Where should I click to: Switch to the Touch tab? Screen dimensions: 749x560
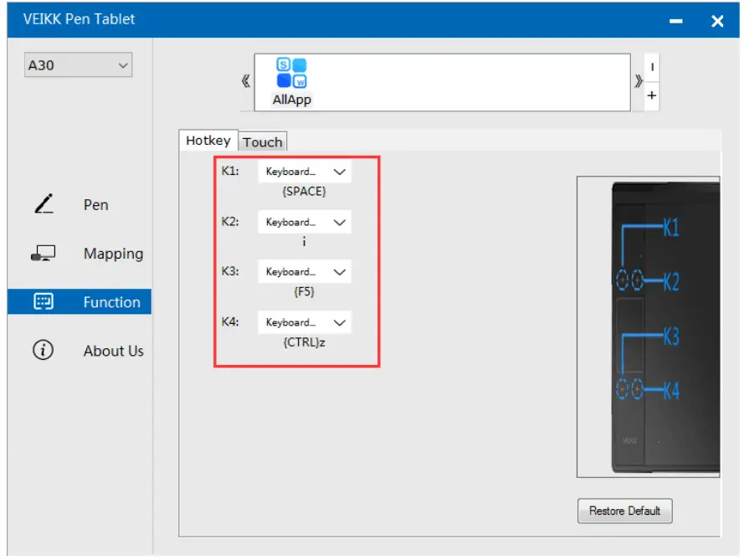coord(263,141)
